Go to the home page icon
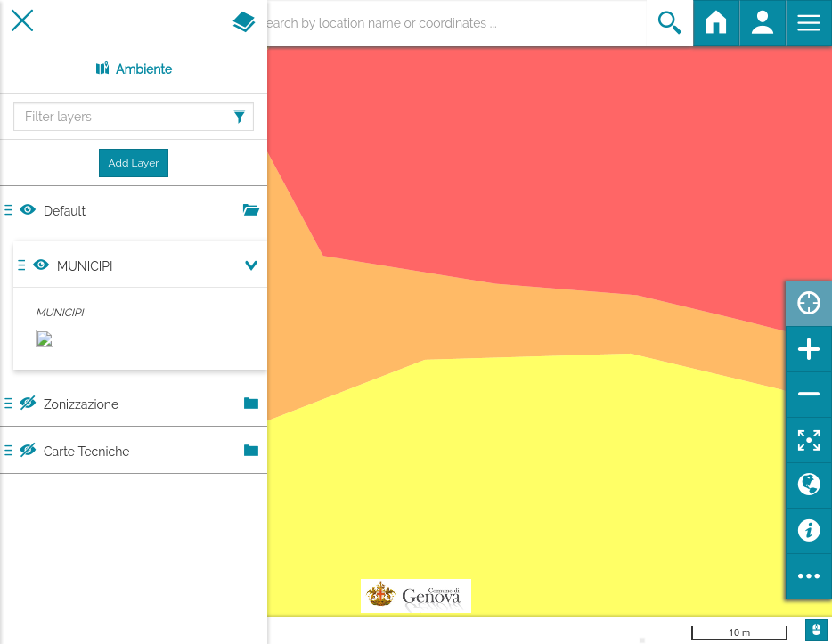Screen dimensions: 832x644 [x=716, y=23]
